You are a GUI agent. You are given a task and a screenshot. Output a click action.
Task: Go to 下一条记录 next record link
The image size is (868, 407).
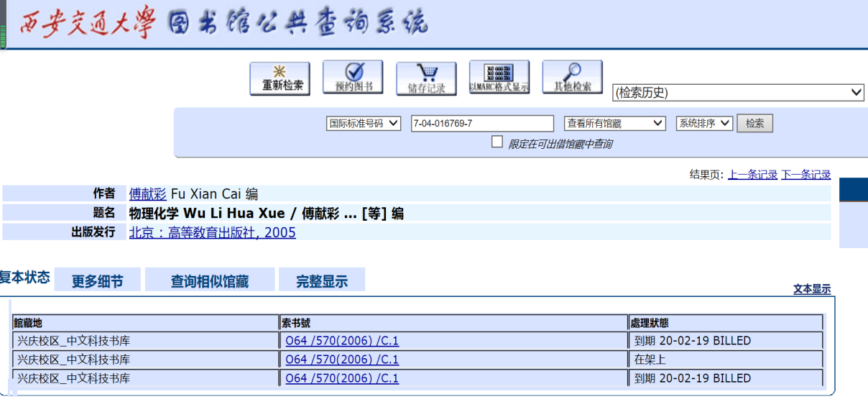click(x=805, y=175)
